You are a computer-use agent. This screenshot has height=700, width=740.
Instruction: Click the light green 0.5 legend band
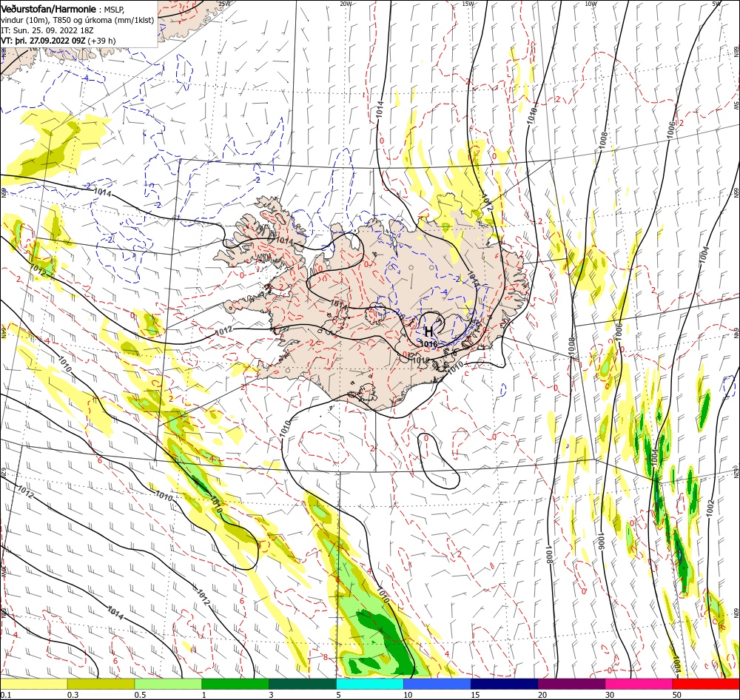(x=168, y=684)
